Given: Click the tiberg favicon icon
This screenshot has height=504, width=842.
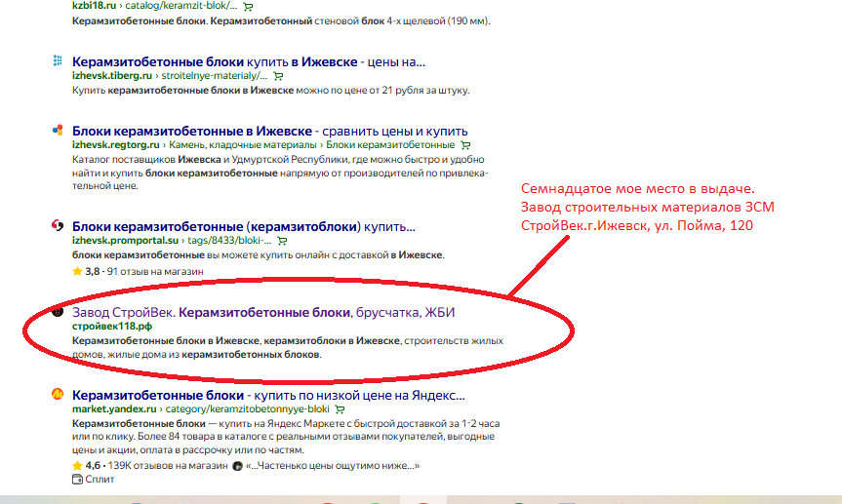Looking at the screenshot, I should pos(58,60).
